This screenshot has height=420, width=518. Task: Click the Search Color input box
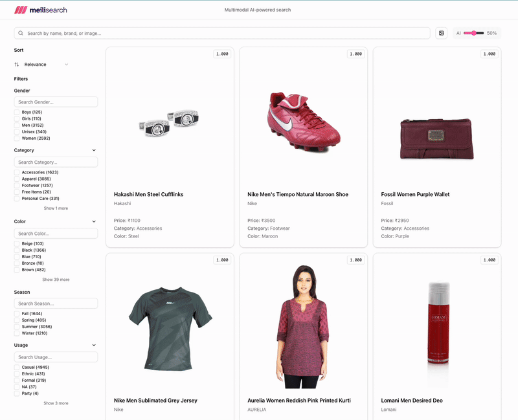pyautogui.click(x=56, y=234)
